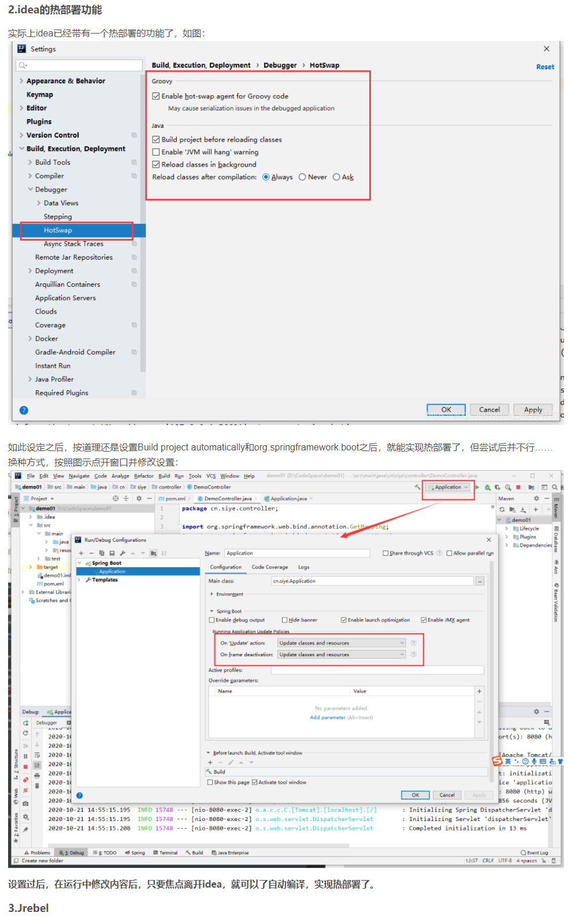
Task: Add Before launch task with plus icon
Action: (x=210, y=763)
